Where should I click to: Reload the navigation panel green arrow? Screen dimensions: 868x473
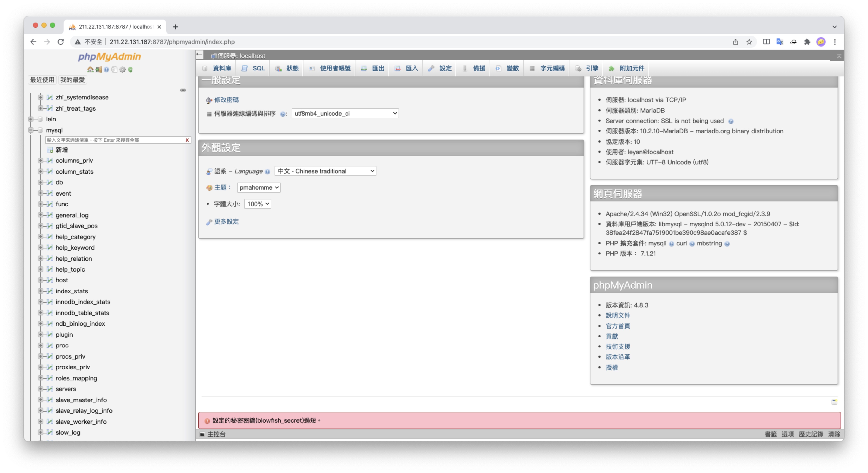130,69
